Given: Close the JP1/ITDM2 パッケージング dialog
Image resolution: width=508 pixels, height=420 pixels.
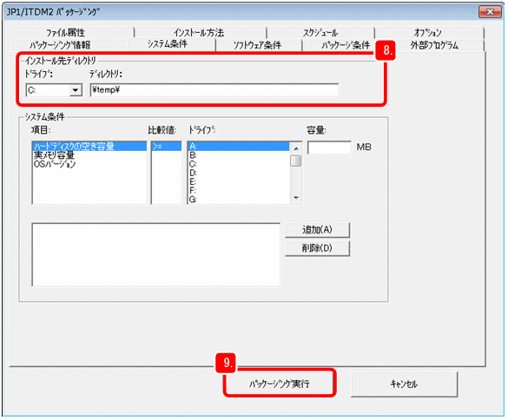Looking at the screenshot, I should pyautogui.click(x=490, y=12).
